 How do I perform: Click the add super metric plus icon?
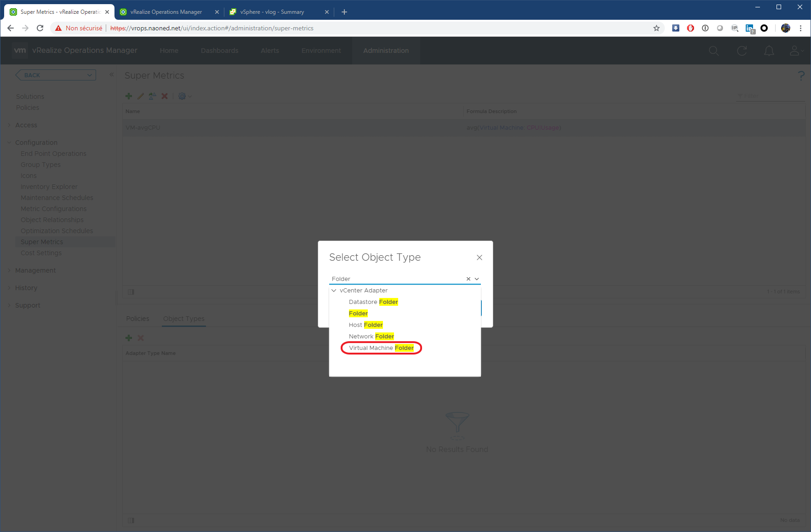tap(129, 96)
